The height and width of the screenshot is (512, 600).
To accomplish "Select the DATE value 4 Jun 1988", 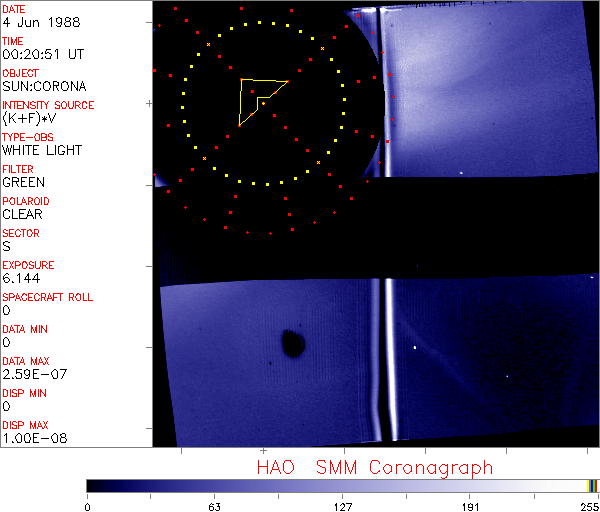I will tap(35, 22).
